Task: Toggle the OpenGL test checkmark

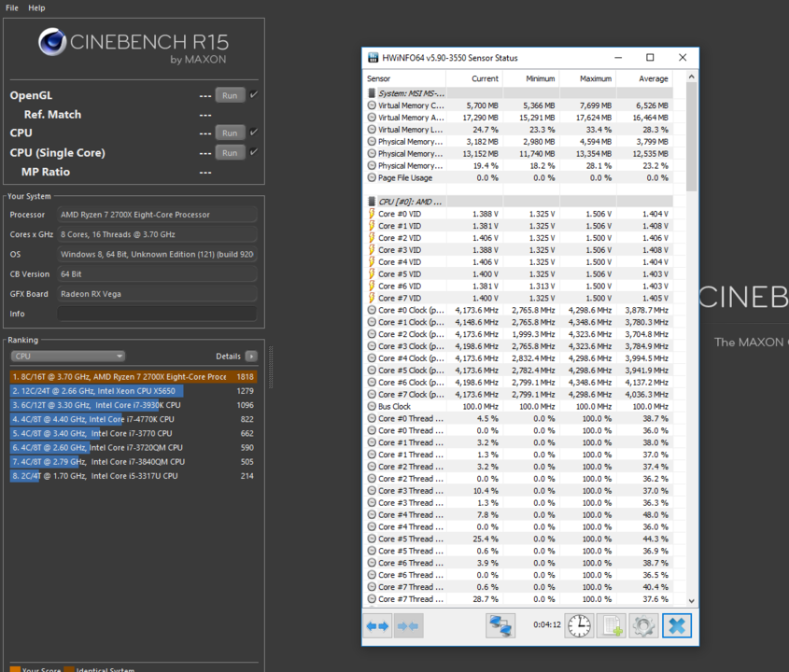Action: (254, 94)
